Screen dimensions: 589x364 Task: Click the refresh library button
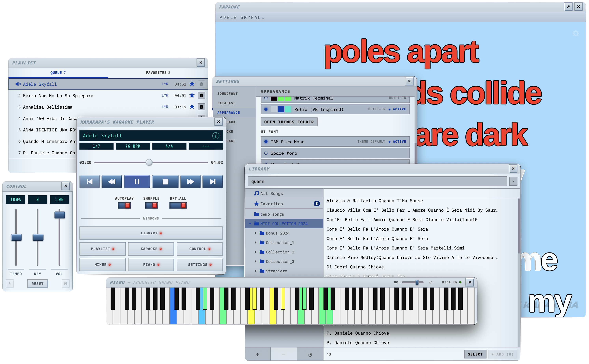pyautogui.click(x=310, y=354)
